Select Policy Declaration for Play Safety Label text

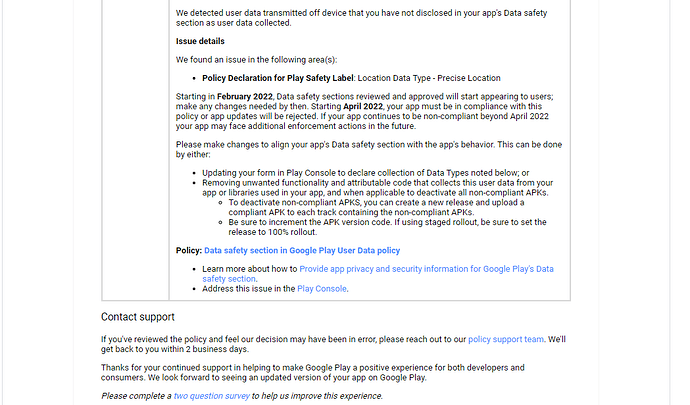(278, 78)
